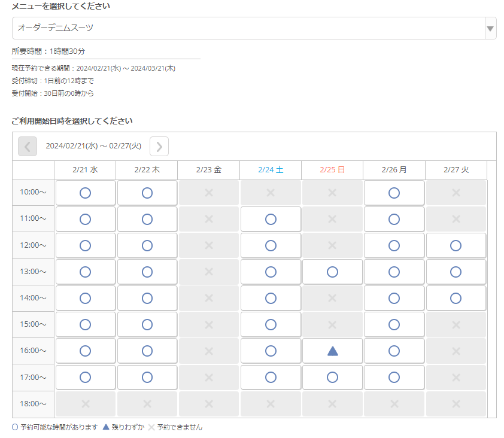Book the 11:00 slot on 2/24 土

click(x=271, y=219)
